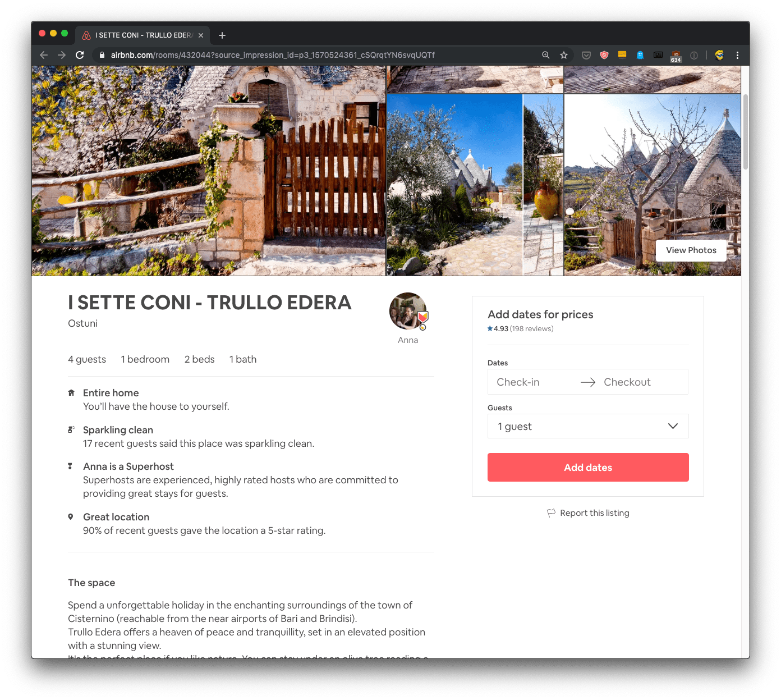Go back to the previous page
781x700 pixels.
44,55
